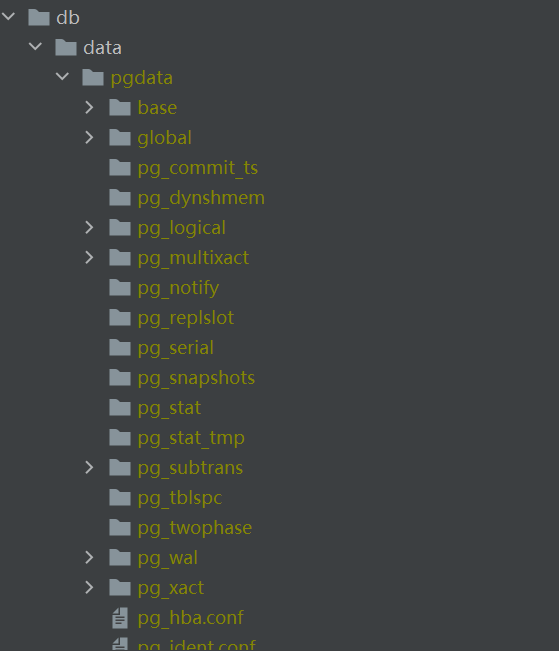Screen dimensions: 559x651
Task: Select the pg_dynshmem folder label
Action: point(201,198)
